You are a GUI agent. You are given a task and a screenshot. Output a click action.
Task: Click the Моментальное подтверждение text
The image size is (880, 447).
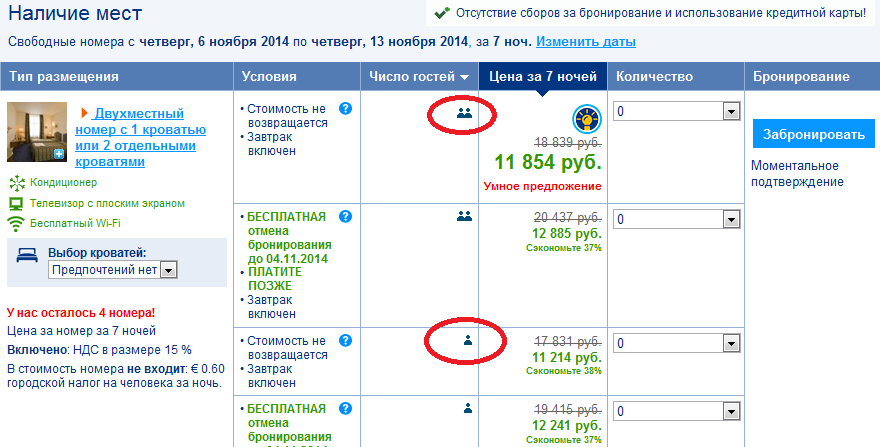797,174
